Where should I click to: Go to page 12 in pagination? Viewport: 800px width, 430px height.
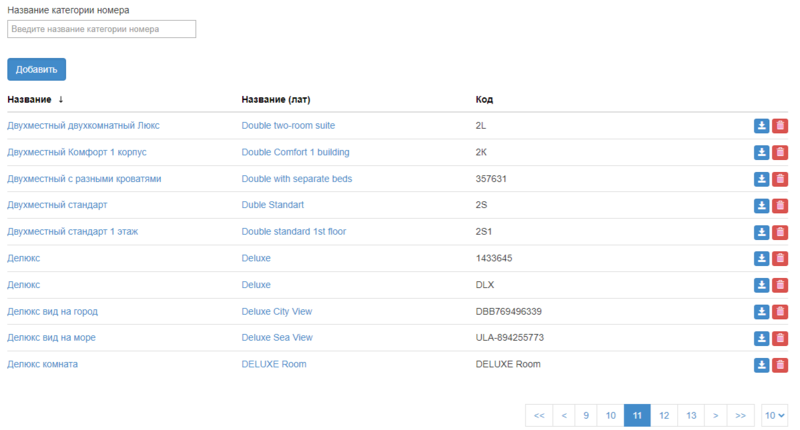coord(663,415)
